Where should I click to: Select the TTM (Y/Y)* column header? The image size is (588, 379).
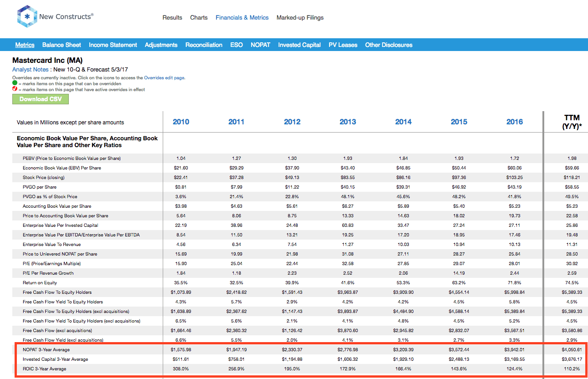pyautogui.click(x=572, y=122)
